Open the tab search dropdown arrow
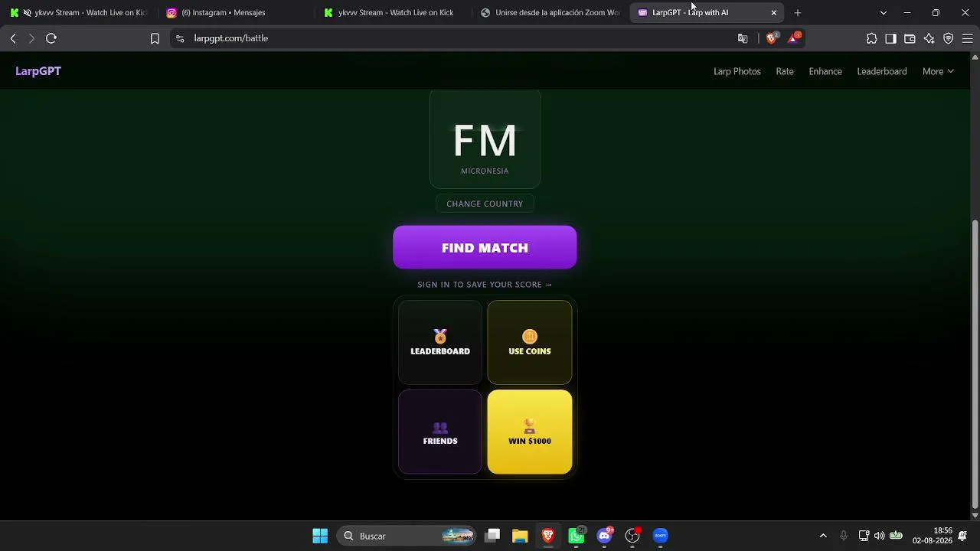This screenshot has width=980, height=551. [x=884, y=12]
